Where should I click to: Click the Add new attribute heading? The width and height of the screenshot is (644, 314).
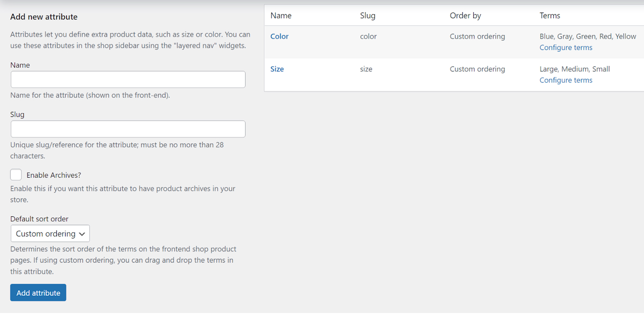pyautogui.click(x=43, y=16)
